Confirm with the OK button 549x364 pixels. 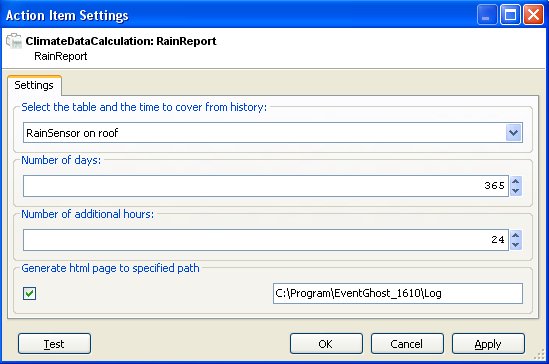pyautogui.click(x=326, y=344)
